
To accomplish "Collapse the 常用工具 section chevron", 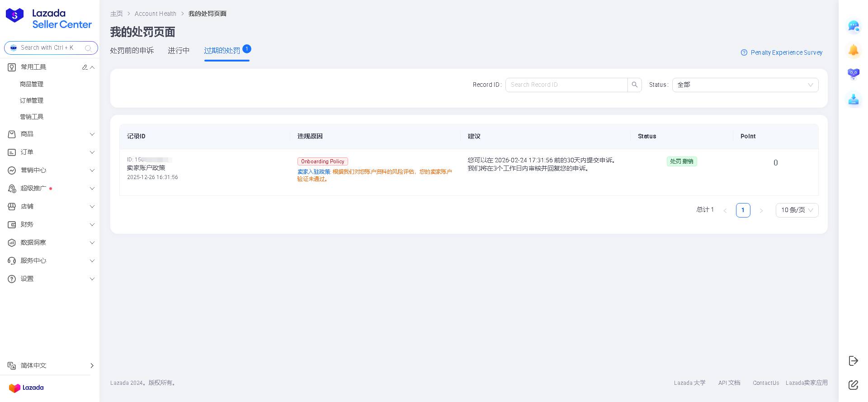I will (92, 67).
